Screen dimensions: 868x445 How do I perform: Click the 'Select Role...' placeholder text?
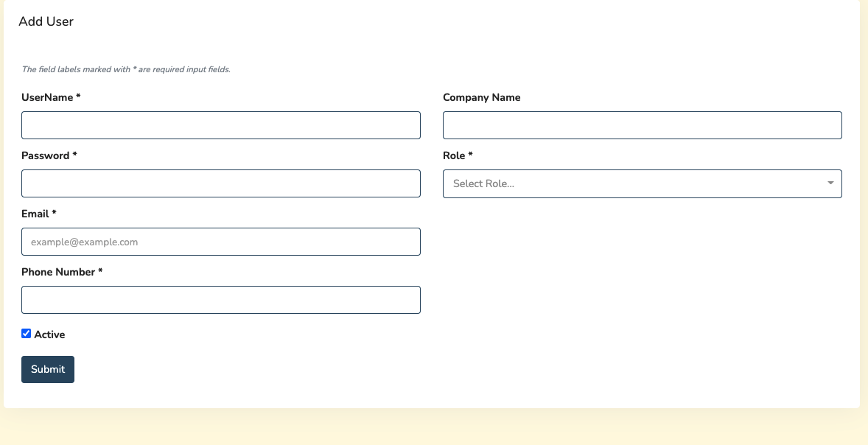(x=483, y=183)
